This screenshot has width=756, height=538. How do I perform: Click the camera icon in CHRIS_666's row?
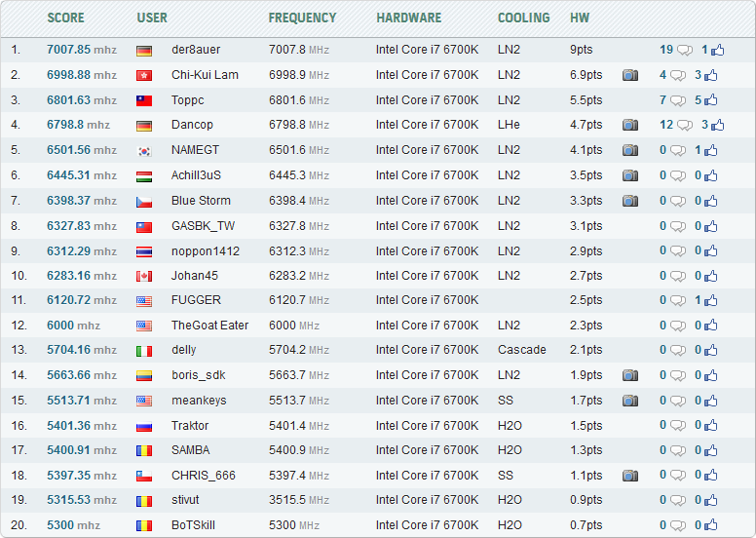pyautogui.click(x=630, y=476)
